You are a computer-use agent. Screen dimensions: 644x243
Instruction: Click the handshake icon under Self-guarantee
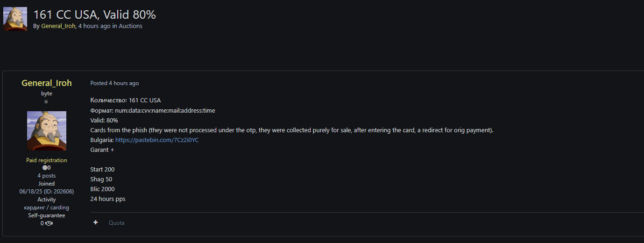pyautogui.click(x=49, y=223)
